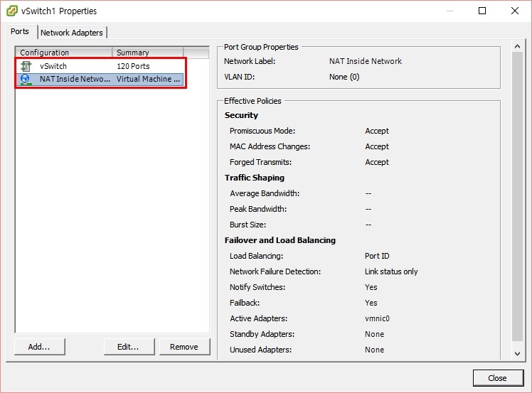532x393 pixels.
Task: Click the scrollbar down arrow
Action: pos(517,353)
